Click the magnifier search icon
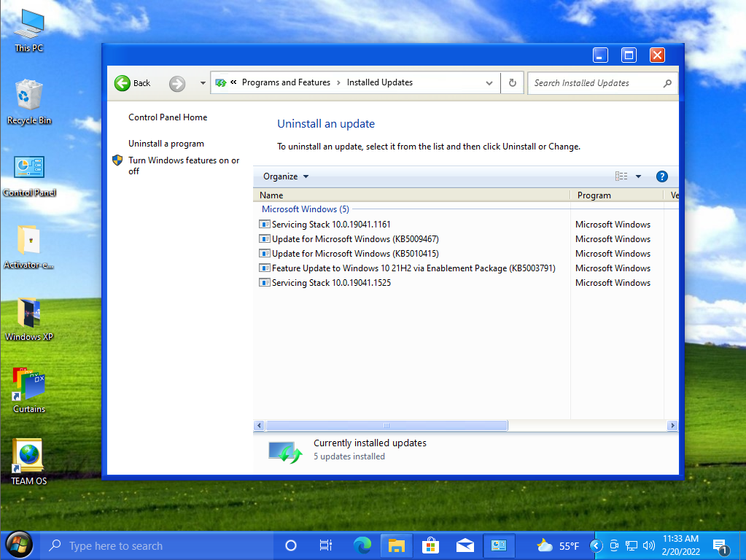Image resolution: width=746 pixels, height=560 pixels. tap(667, 83)
